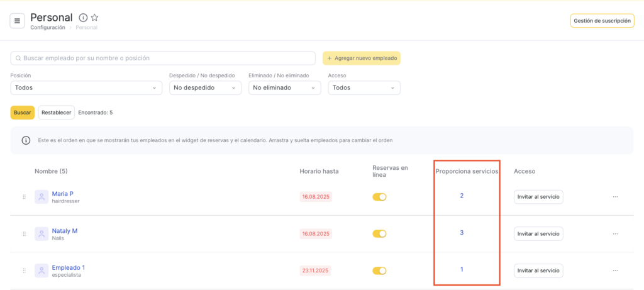
Task: Go to Configuración breadcrumb
Action: pos(48,28)
